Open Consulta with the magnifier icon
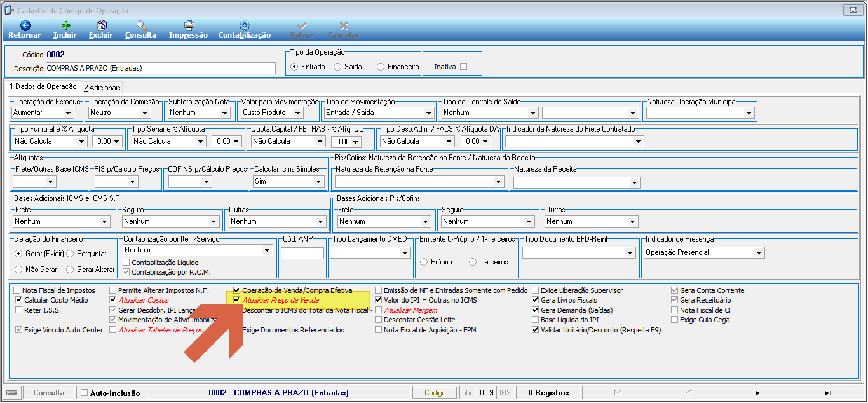 pos(141,25)
